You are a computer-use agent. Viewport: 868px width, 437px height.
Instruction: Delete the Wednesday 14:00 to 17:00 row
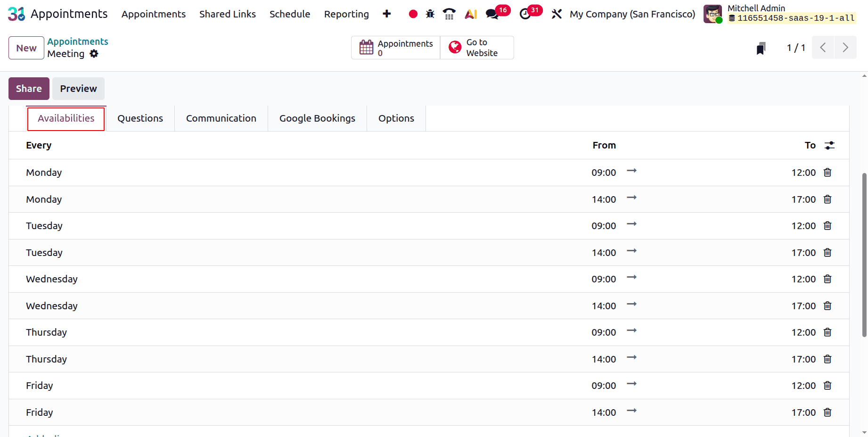pos(827,306)
